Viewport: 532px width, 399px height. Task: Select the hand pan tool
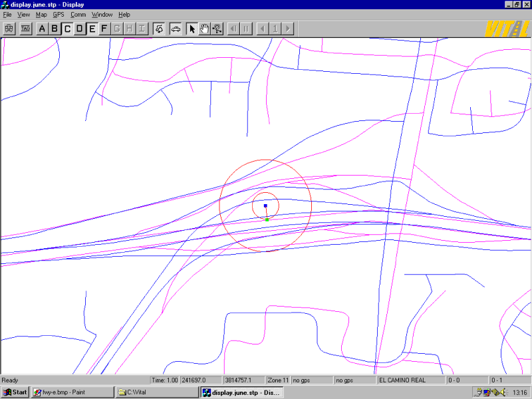point(205,29)
